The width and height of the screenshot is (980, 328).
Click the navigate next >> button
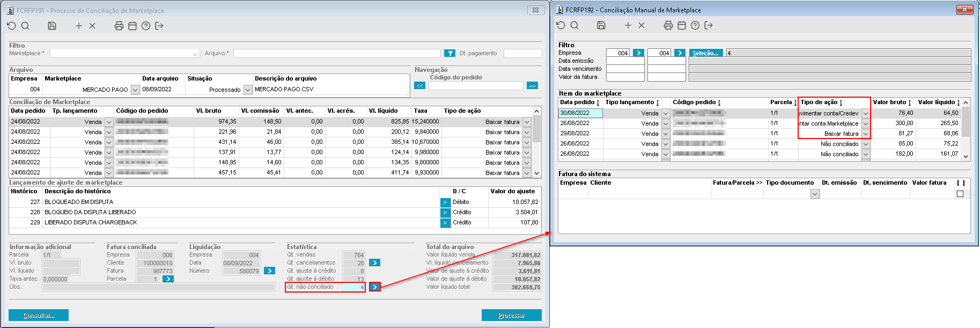click(x=532, y=85)
